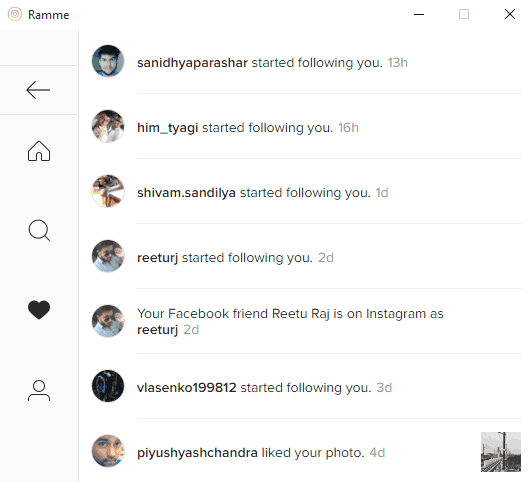Open vlasenko199812's dark avatar

108,386
